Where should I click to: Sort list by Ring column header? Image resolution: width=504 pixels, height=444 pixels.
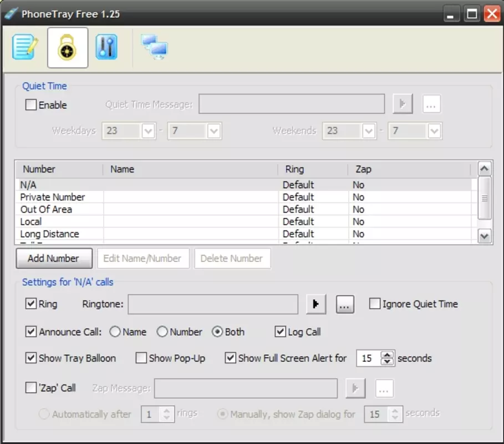point(313,169)
